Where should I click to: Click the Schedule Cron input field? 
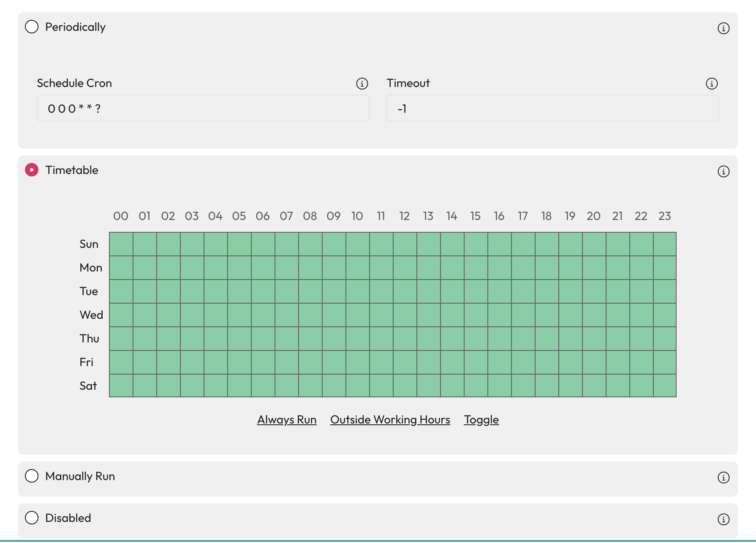(x=203, y=108)
